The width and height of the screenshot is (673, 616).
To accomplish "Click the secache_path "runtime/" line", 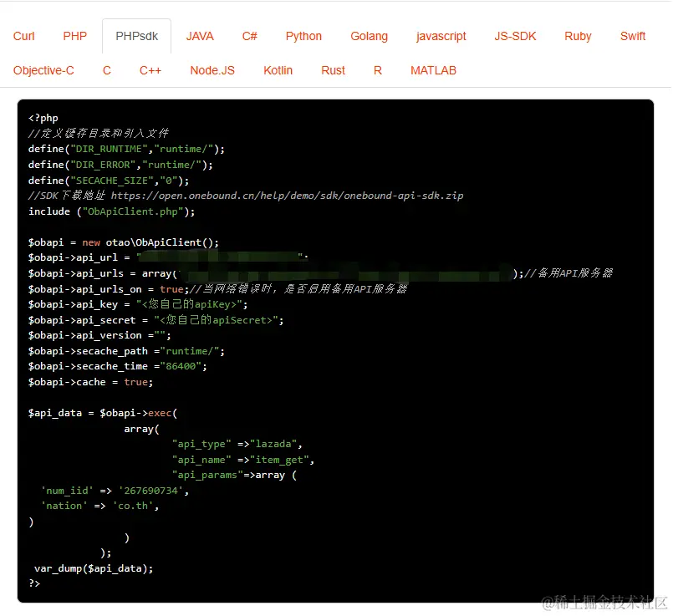I will click(126, 351).
